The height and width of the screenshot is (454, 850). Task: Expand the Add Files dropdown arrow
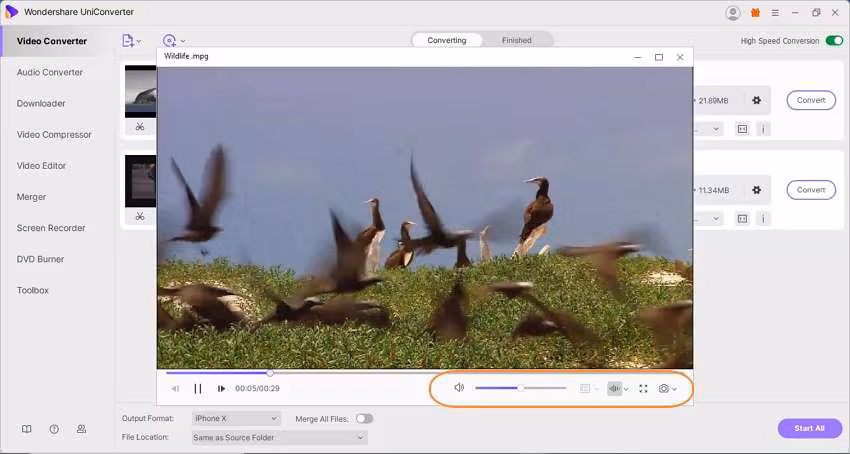pos(139,41)
